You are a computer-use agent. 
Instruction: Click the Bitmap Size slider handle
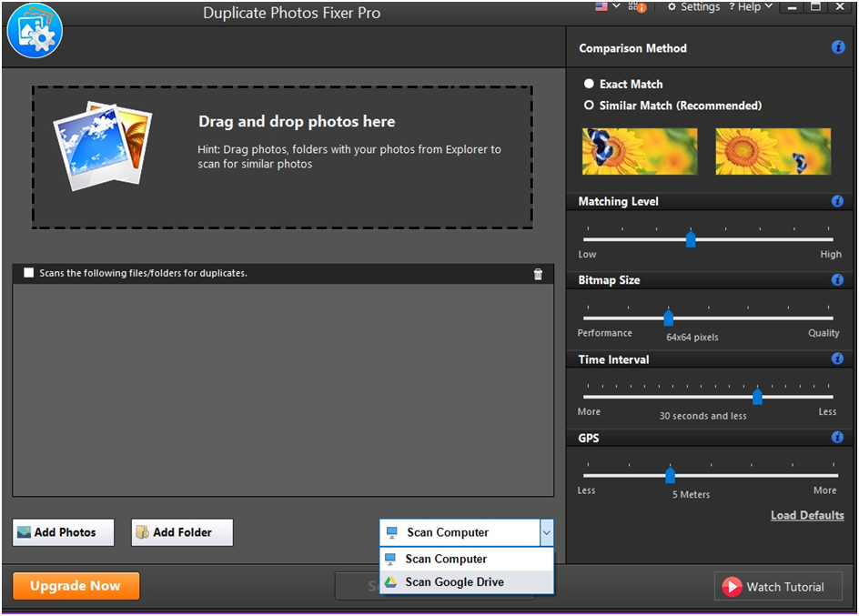click(x=668, y=318)
